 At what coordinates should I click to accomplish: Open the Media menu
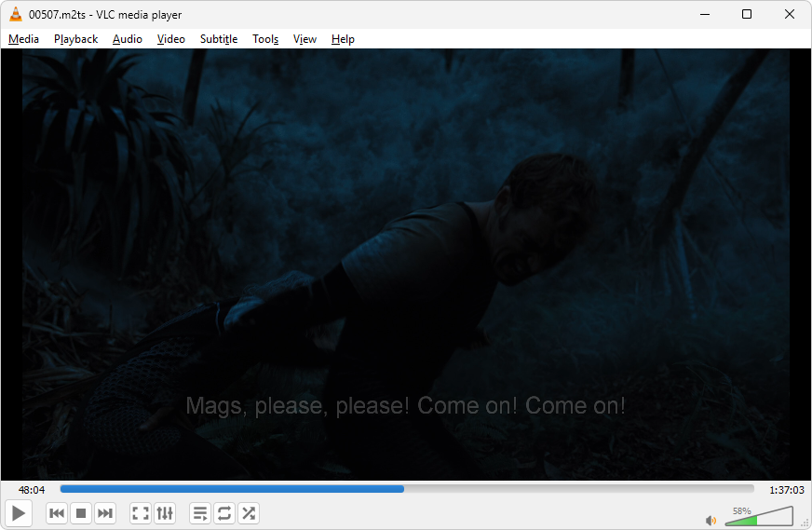pos(24,39)
